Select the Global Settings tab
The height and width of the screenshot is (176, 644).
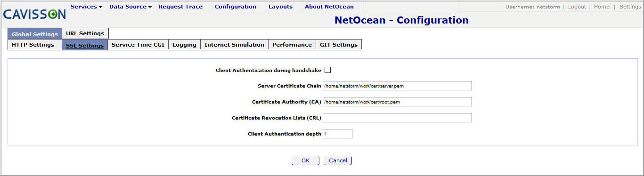tap(35, 34)
